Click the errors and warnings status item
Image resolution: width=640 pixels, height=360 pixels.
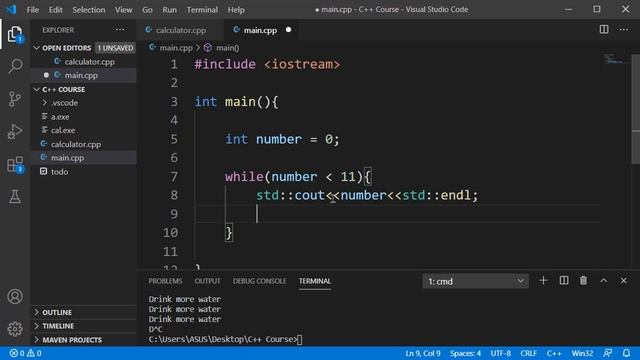click(x=25, y=353)
